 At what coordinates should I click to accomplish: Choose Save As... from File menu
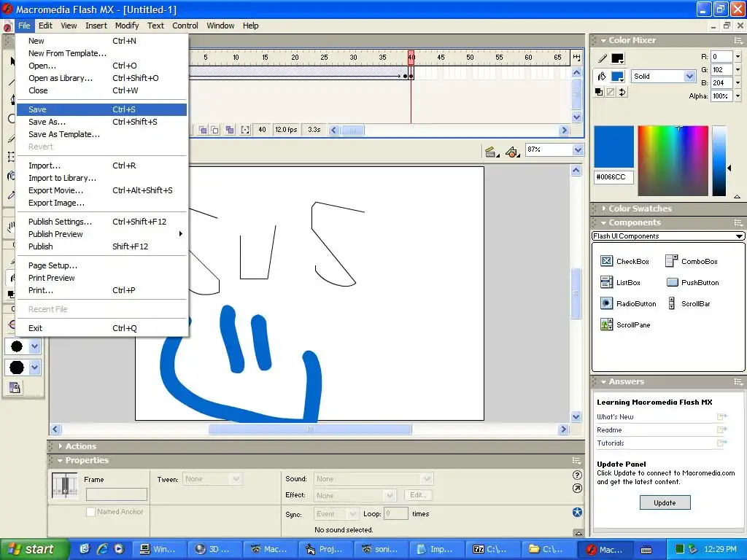101,122
